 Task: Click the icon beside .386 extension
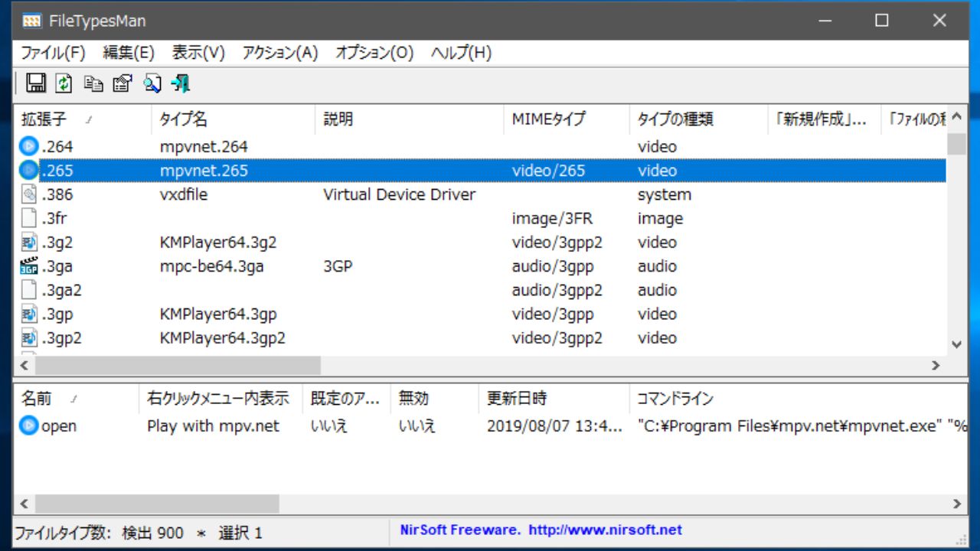[29, 194]
